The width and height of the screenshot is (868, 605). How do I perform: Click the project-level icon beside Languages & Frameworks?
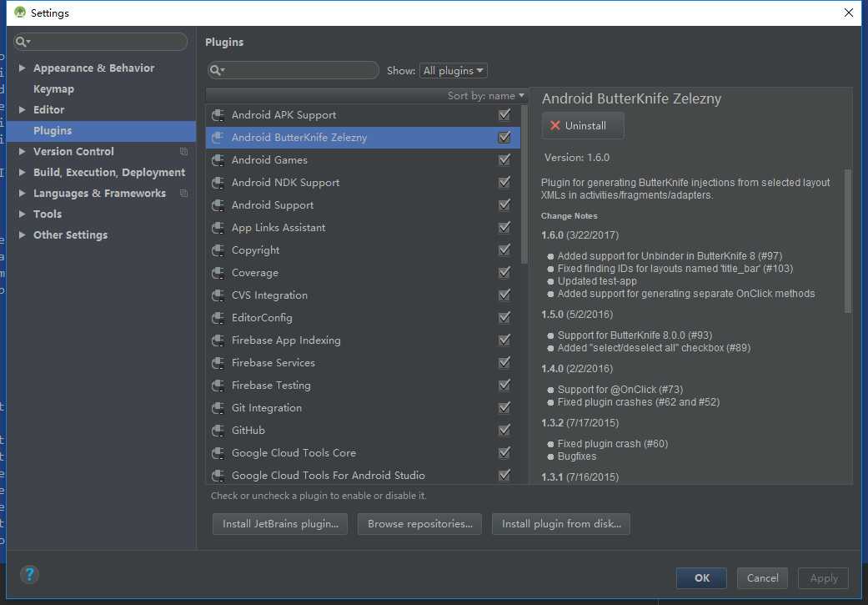pyautogui.click(x=183, y=194)
